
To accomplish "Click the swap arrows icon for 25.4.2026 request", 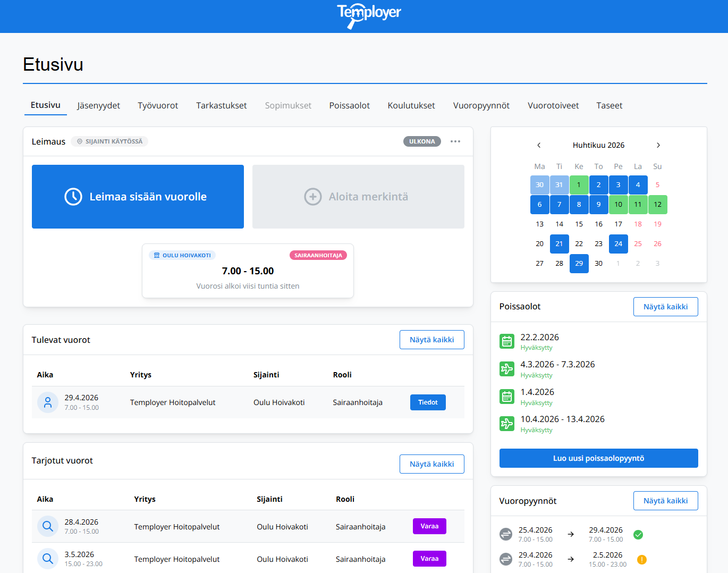I will [x=506, y=534].
